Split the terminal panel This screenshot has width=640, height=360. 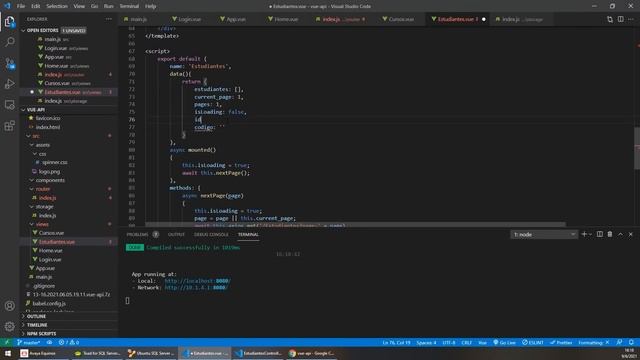click(x=600, y=234)
